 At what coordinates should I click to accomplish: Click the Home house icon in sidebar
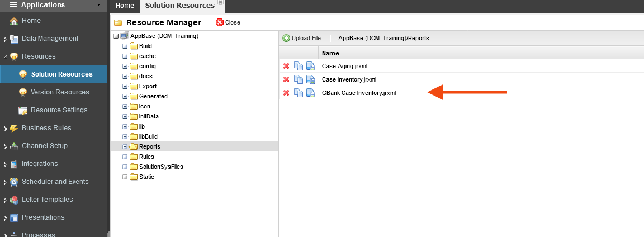[x=13, y=21]
